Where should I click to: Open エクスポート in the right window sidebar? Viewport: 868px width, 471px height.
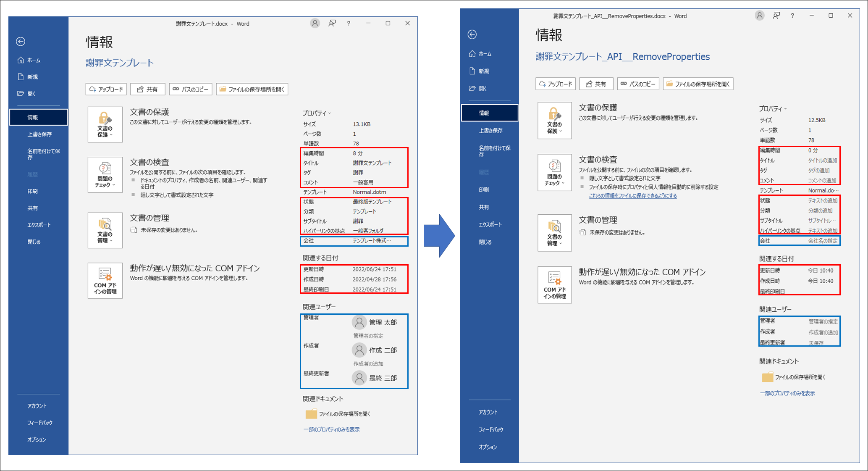[x=490, y=224]
